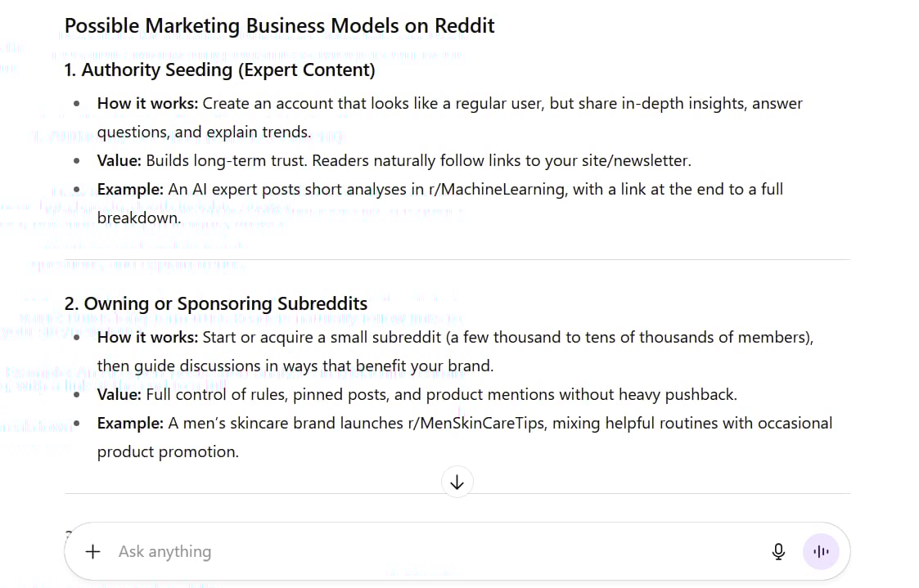Open the plus attachment menu
The image size is (919, 588).
[92, 552]
